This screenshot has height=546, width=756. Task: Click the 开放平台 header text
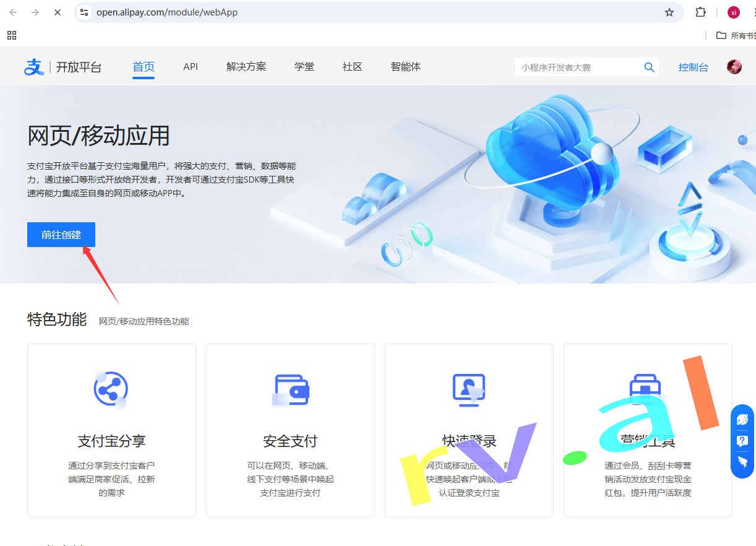79,67
